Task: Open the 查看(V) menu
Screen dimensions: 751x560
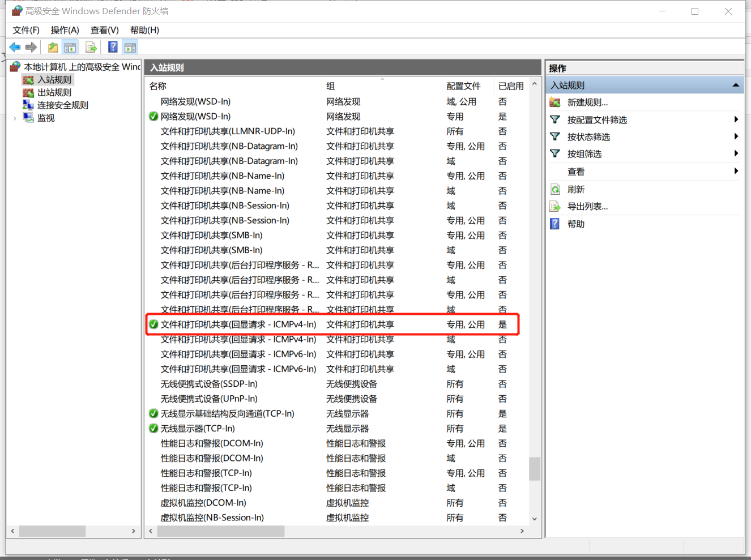Action: pyautogui.click(x=105, y=30)
